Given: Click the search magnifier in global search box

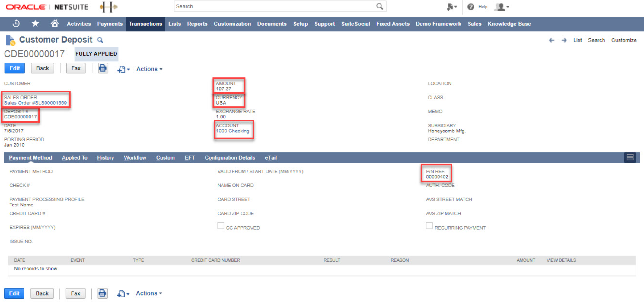Looking at the screenshot, I should point(379,6).
